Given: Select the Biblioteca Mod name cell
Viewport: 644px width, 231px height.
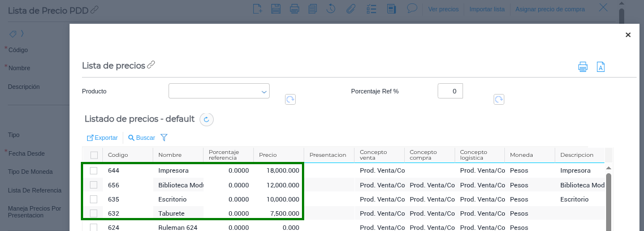Looking at the screenshot, I should pyautogui.click(x=180, y=185).
